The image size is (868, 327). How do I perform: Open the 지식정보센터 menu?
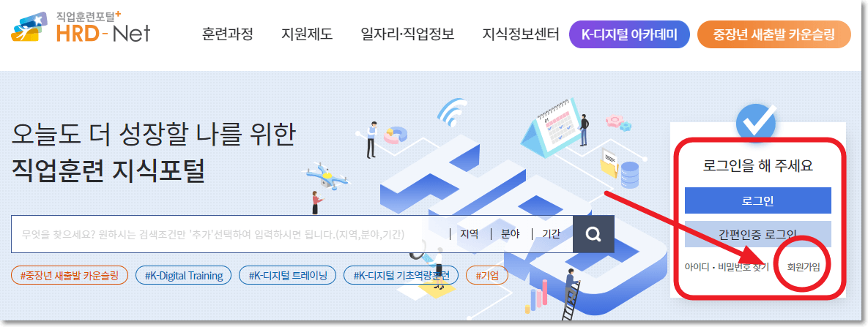pyautogui.click(x=520, y=34)
